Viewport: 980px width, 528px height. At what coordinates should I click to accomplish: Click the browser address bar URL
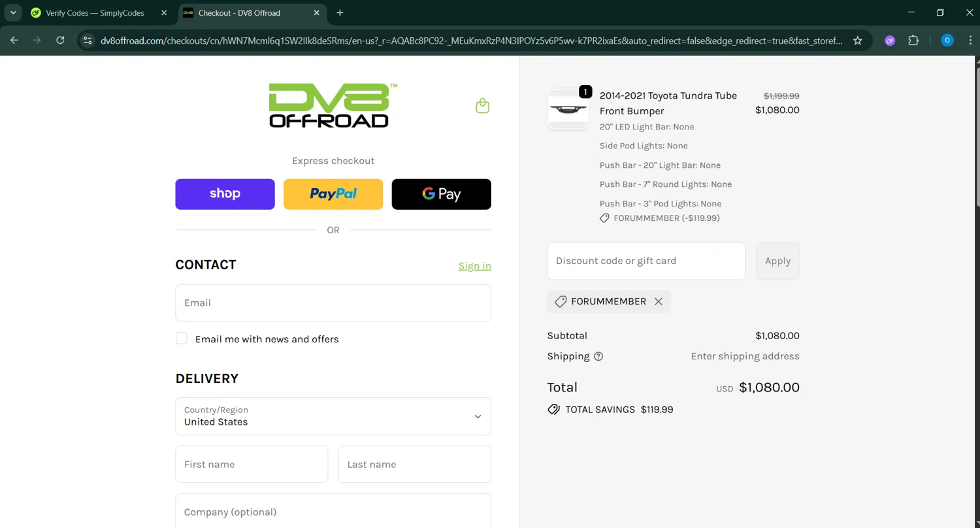point(470,41)
